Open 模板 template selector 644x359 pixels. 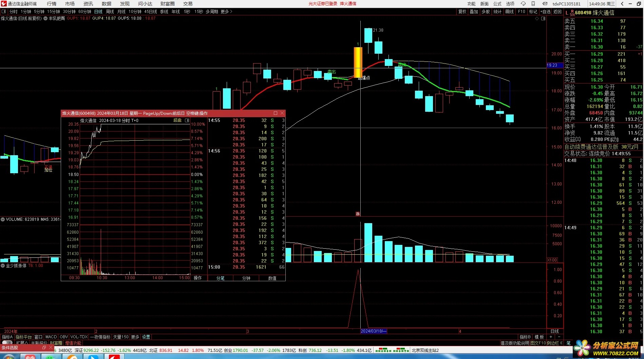tap(539, 337)
